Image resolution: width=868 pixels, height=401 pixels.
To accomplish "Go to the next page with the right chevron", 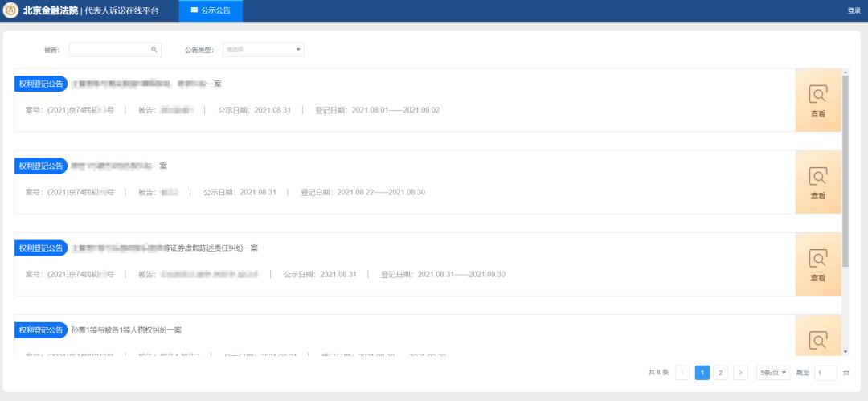I will [740, 373].
